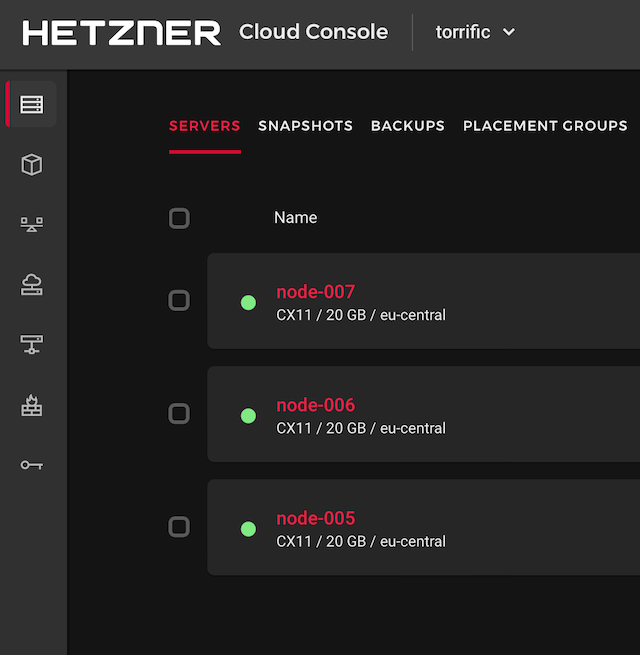This screenshot has height=655, width=640.
Task: Check the select-all servers checkbox
Action: point(179,218)
